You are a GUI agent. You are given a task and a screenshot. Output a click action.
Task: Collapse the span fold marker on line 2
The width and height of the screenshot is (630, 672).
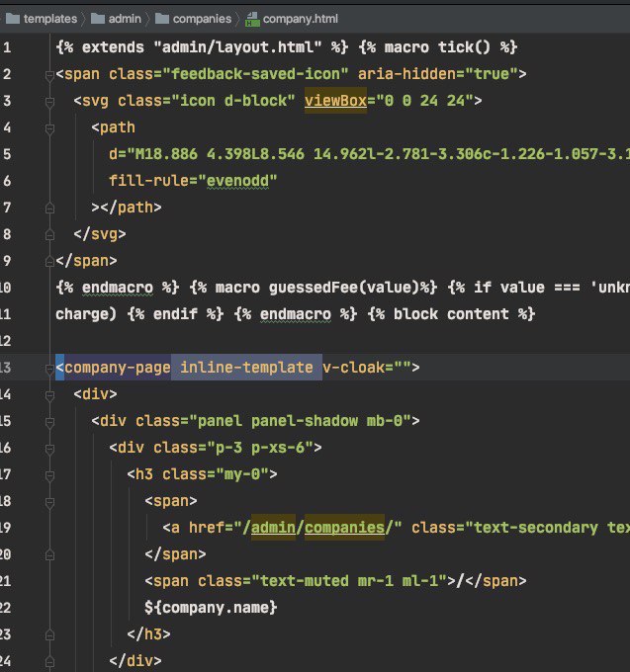tap(49, 75)
